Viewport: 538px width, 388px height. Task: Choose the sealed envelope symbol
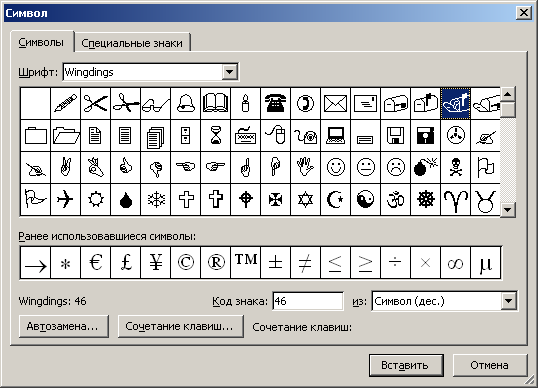336,104
